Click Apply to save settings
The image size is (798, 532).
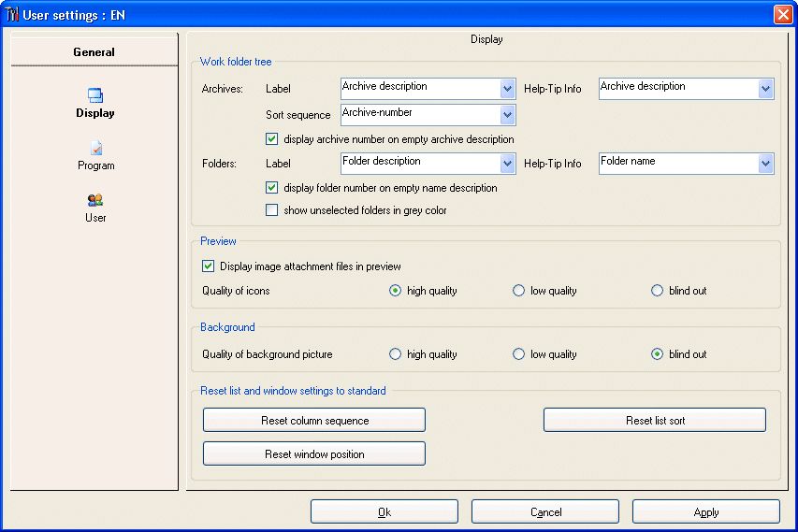[x=706, y=511]
